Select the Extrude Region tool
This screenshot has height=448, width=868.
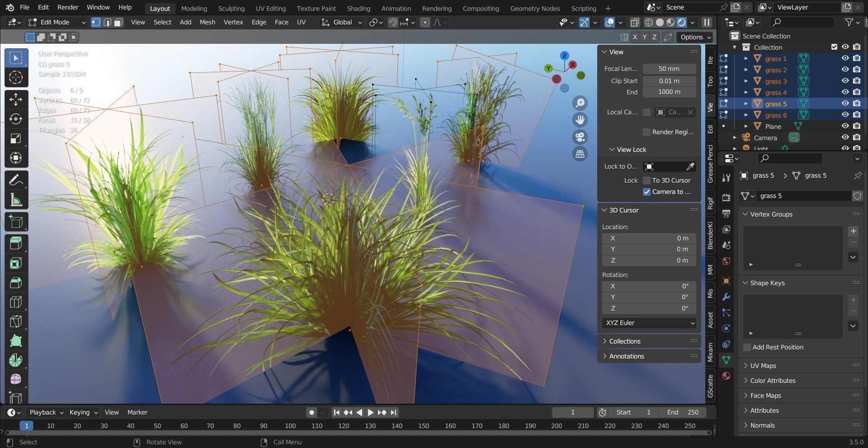tap(16, 244)
